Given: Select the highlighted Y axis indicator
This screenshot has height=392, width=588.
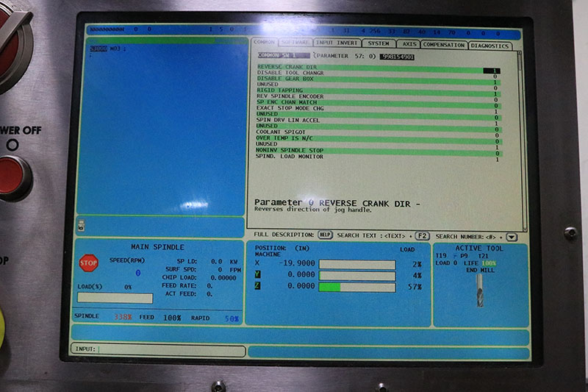Looking at the screenshot, I should 257,275.
